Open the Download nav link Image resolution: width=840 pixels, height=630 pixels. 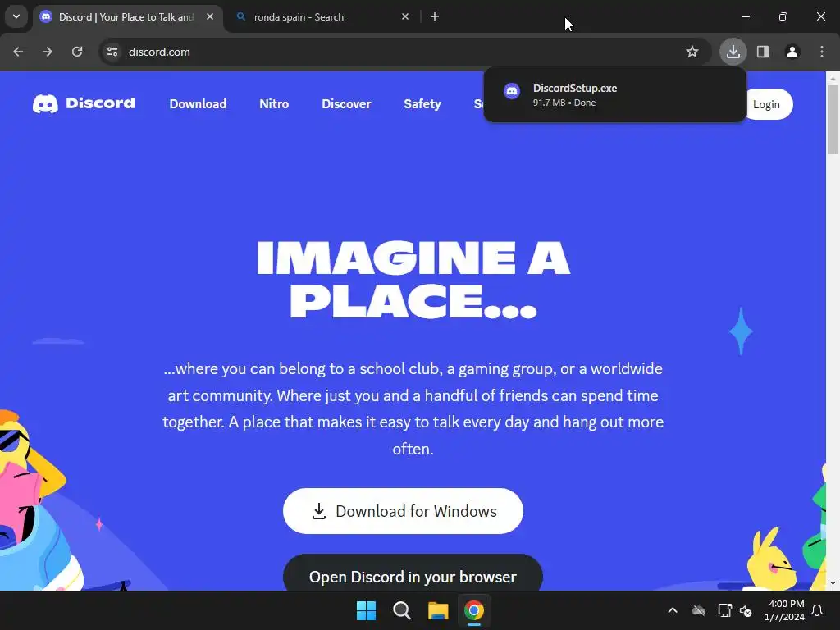(x=198, y=104)
